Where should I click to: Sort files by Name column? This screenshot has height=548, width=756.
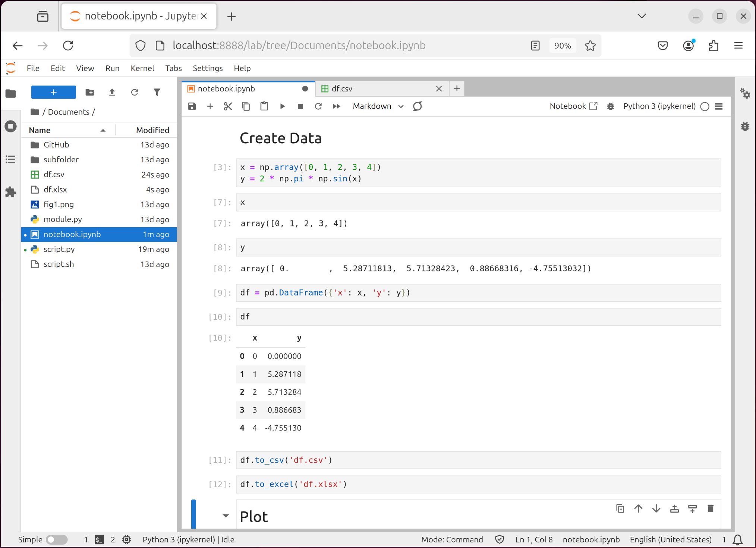[68, 130]
